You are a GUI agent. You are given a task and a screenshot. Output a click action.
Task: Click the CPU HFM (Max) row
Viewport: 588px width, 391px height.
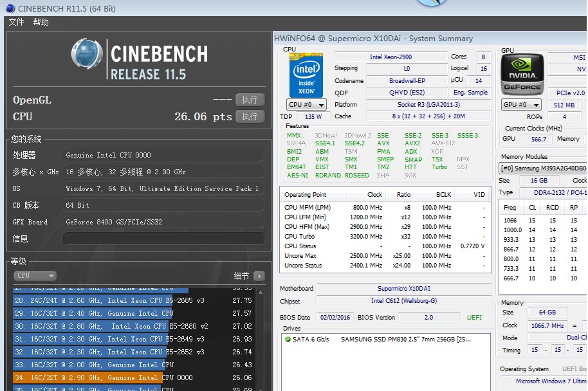(x=385, y=227)
